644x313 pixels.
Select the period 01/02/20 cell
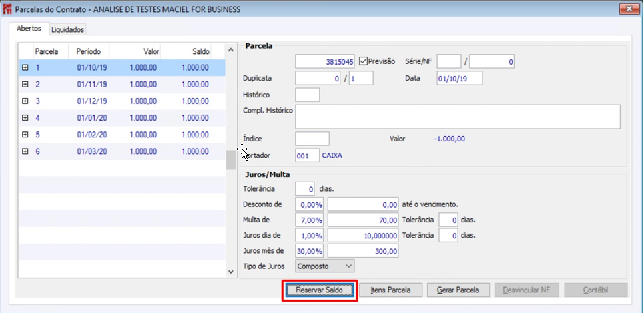pyautogui.click(x=92, y=135)
